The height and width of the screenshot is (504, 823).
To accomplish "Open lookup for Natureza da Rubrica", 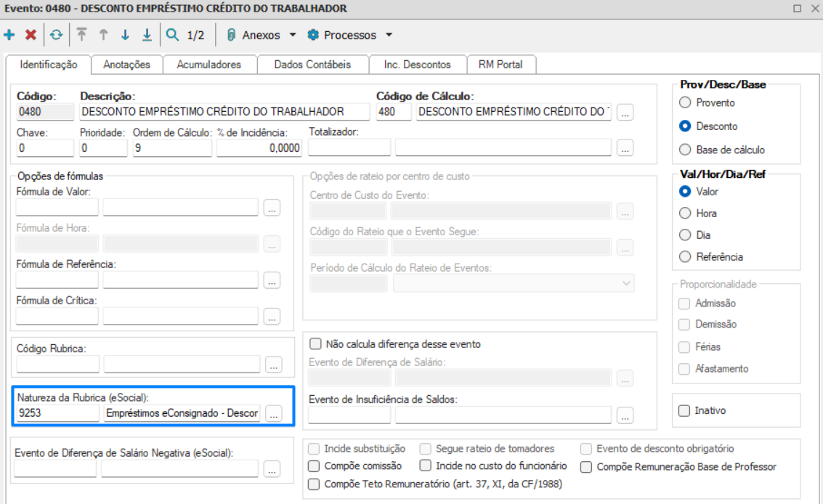I will click(x=273, y=414).
